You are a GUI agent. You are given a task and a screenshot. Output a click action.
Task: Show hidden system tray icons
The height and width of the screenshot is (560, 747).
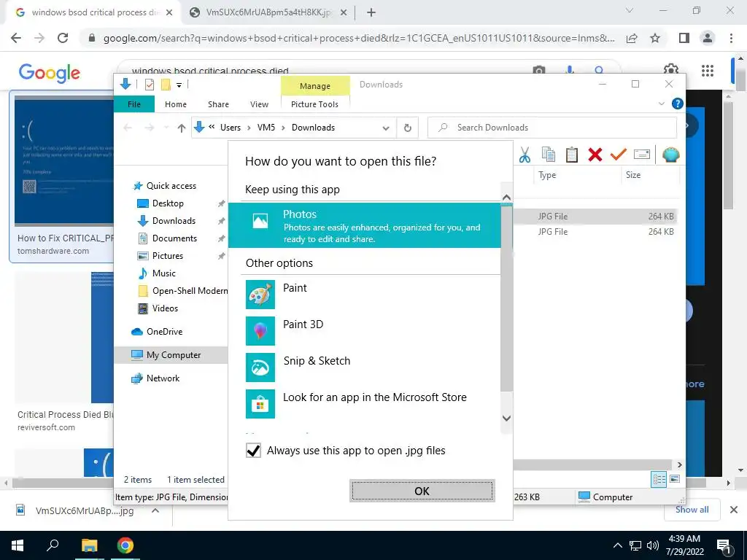(617, 545)
